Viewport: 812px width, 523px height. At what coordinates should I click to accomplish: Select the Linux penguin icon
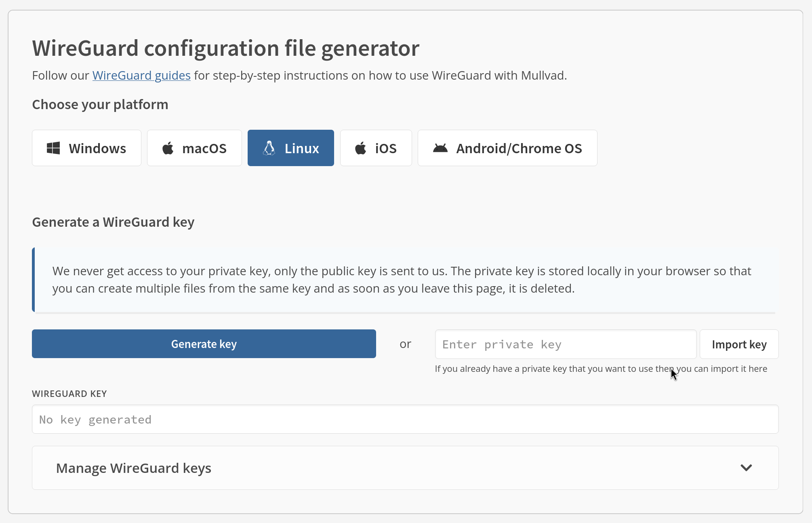[269, 148]
